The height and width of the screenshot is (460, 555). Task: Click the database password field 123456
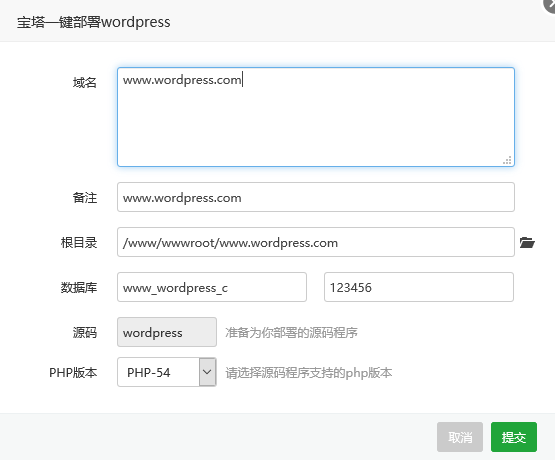click(419, 287)
